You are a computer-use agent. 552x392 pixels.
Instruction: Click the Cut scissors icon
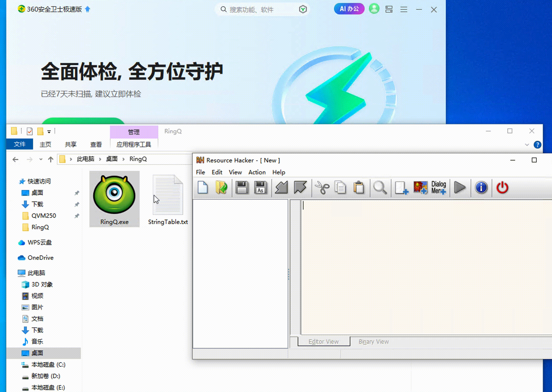click(x=322, y=188)
